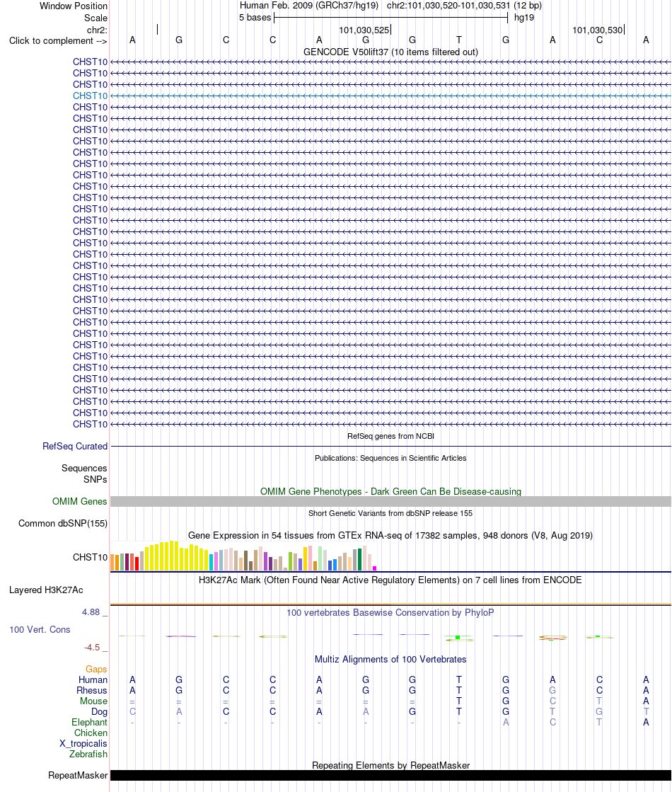This screenshot has height=792, width=672.
Task: Click the Elephant species label
Action: coord(89,723)
